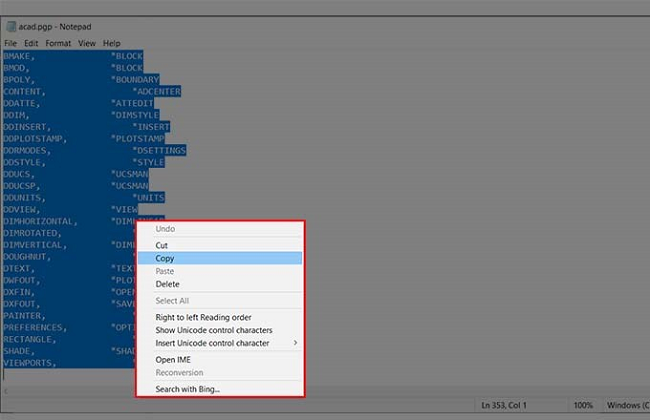650x420 pixels.
Task: Click the *VIEW command text
Action: tap(124, 209)
